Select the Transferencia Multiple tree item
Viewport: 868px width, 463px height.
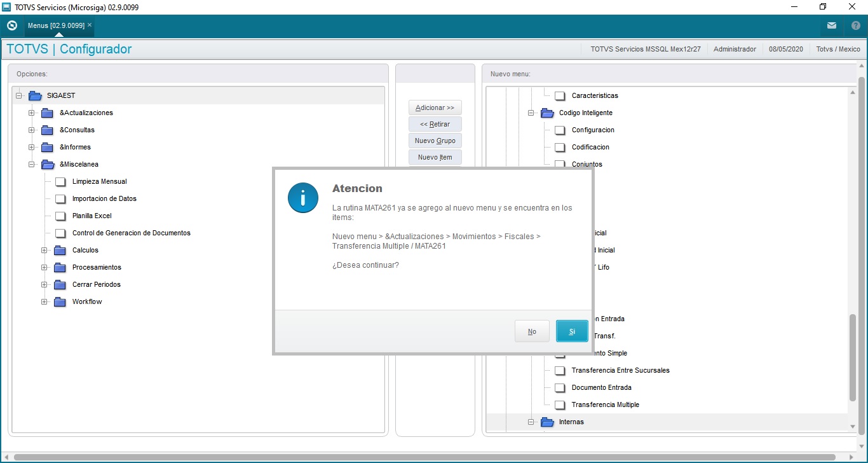[x=606, y=404]
